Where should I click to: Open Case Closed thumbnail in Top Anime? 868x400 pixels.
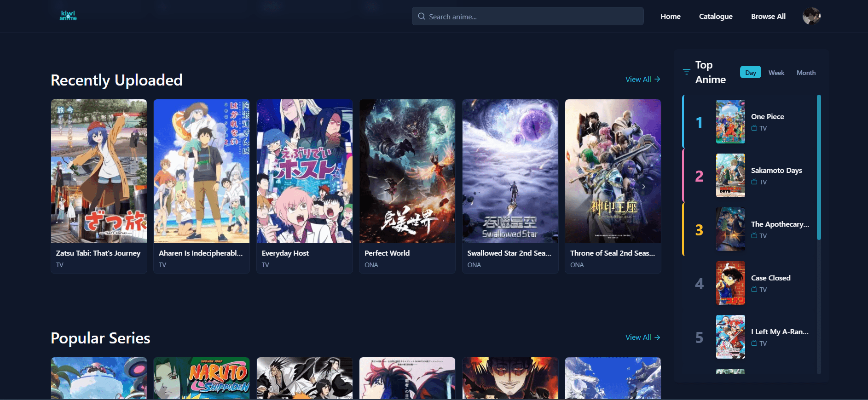point(730,283)
